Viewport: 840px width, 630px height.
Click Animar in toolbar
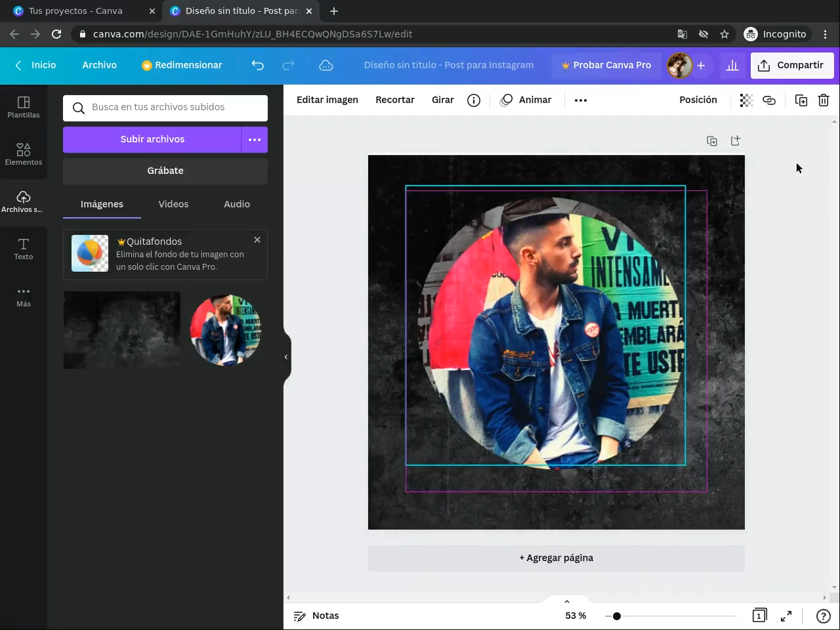pyautogui.click(x=526, y=100)
